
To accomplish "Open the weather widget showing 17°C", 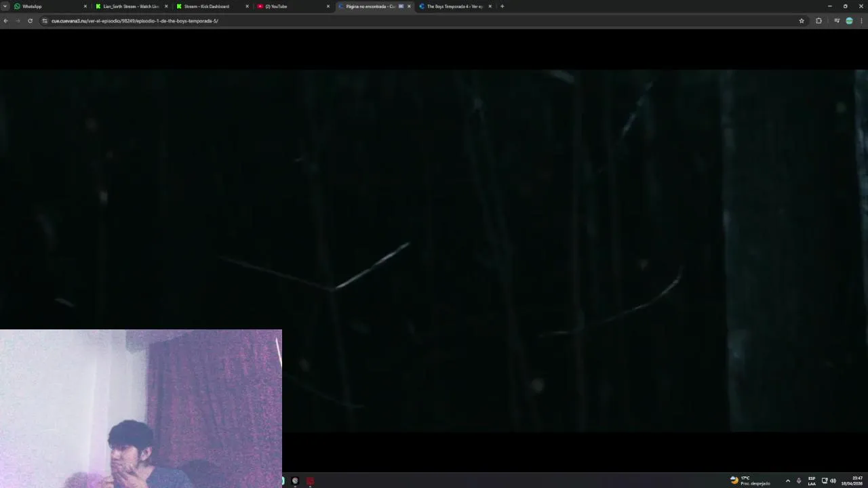I will click(750, 481).
